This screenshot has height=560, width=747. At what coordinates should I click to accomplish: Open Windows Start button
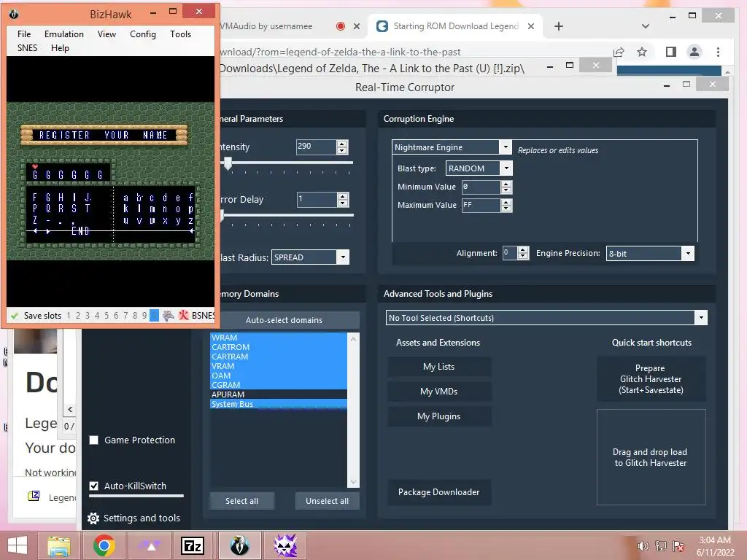(18, 545)
